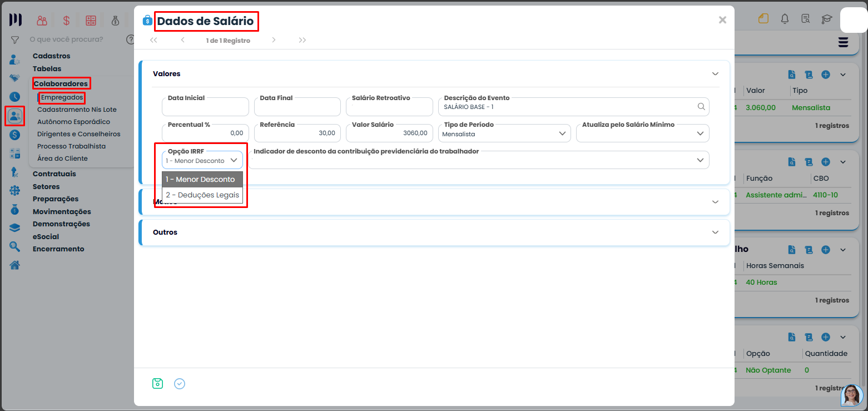Open Processo Trabalhista
This screenshot has height=411, width=868.
coord(71,146)
